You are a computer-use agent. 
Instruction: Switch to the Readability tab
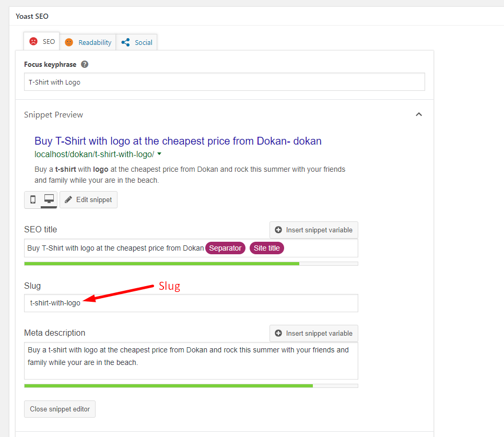coord(88,42)
